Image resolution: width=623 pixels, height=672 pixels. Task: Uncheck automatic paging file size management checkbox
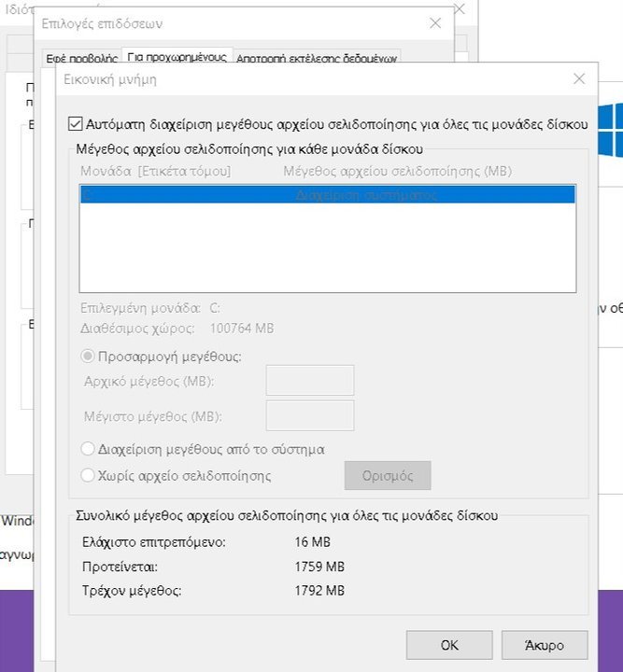[x=76, y=124]
